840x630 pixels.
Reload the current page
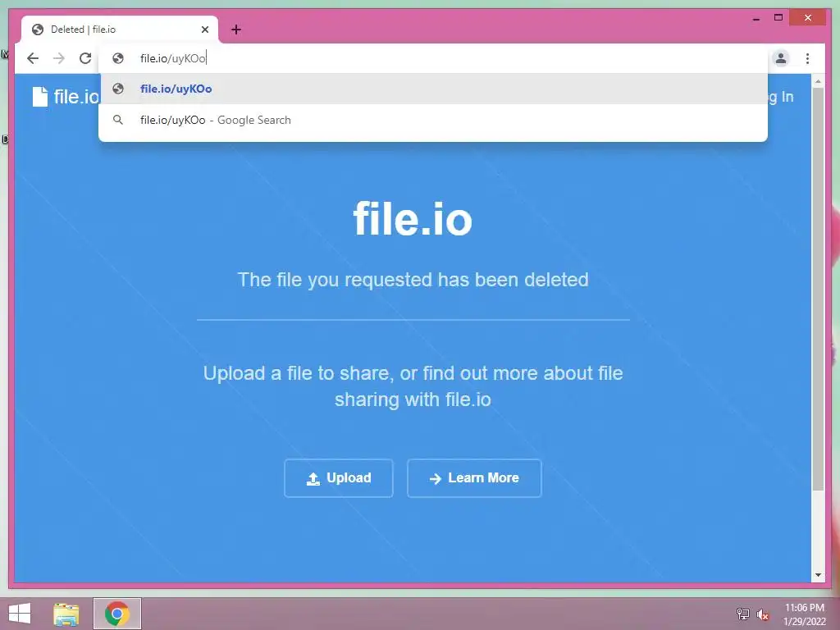(85, 58)
